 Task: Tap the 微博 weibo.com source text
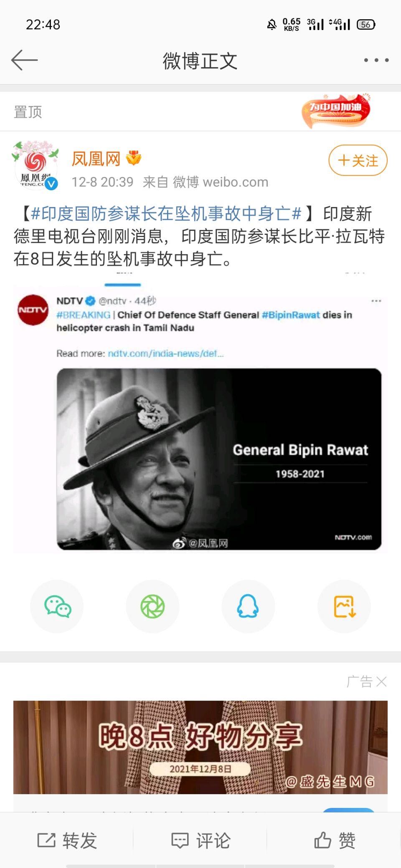pos(220,182)
